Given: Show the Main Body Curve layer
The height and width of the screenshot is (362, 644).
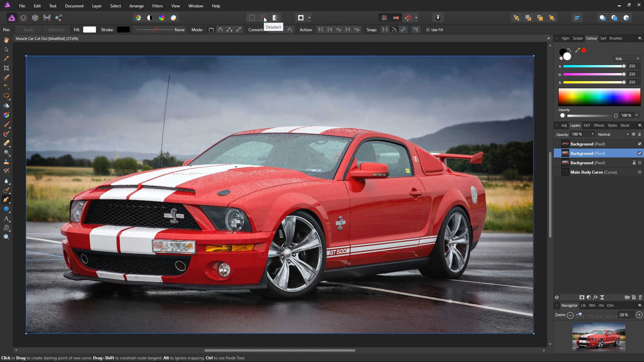Looking at the screenshot, I should [639, 172].
